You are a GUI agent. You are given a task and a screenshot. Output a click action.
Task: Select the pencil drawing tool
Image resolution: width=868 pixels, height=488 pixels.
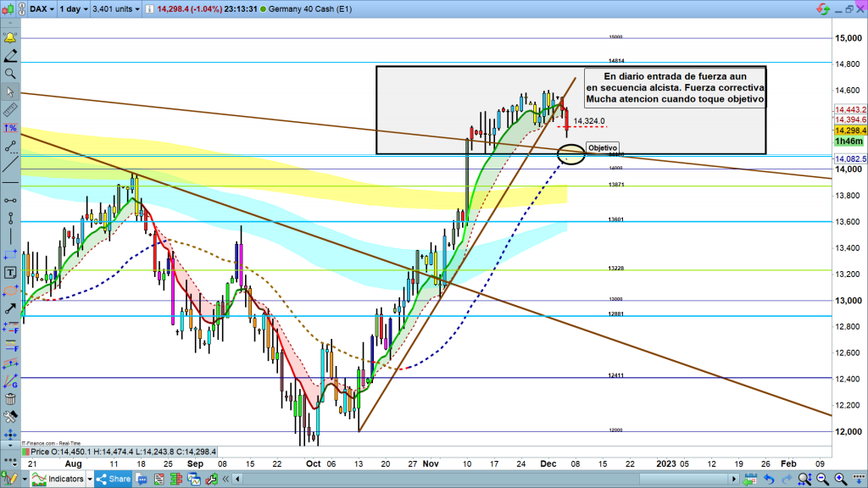coord(11,56)
